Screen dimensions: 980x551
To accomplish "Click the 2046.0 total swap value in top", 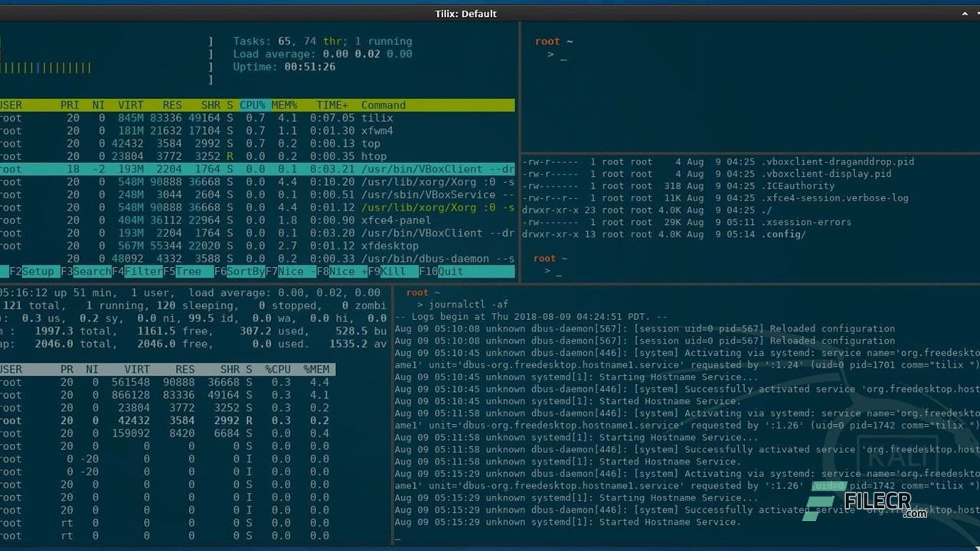I will point(56,344).
